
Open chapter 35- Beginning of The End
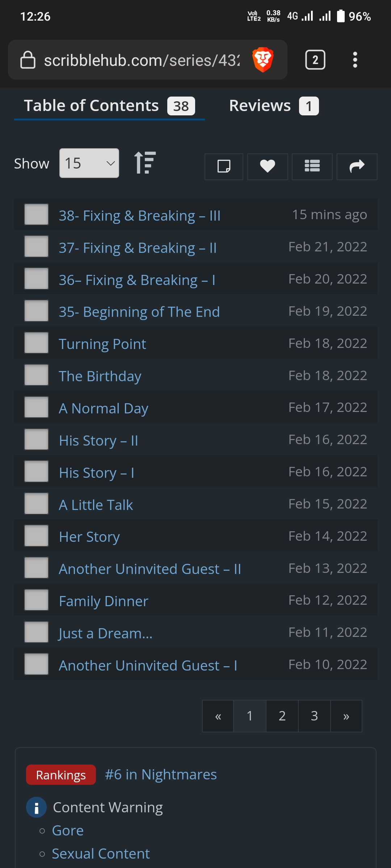coord(139,312)
